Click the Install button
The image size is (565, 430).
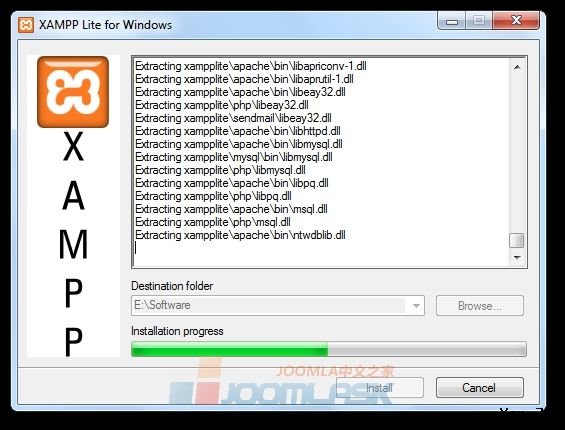379,388
